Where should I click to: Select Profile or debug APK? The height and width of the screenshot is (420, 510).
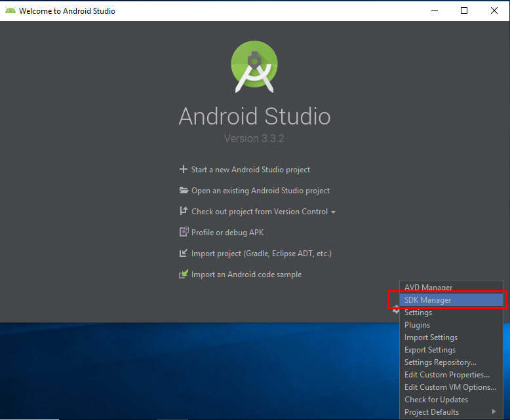click(227, 233)
